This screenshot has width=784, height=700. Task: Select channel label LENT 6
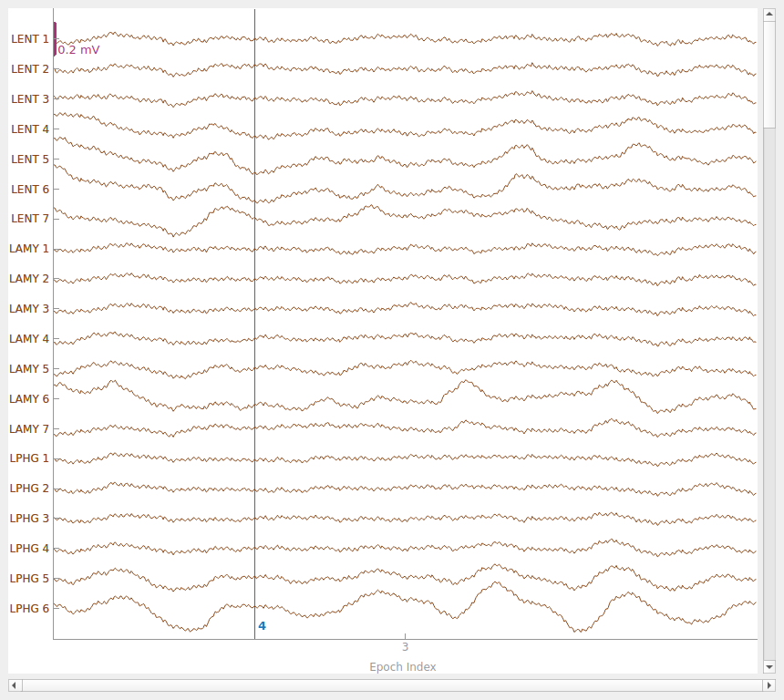click(30, 189)
